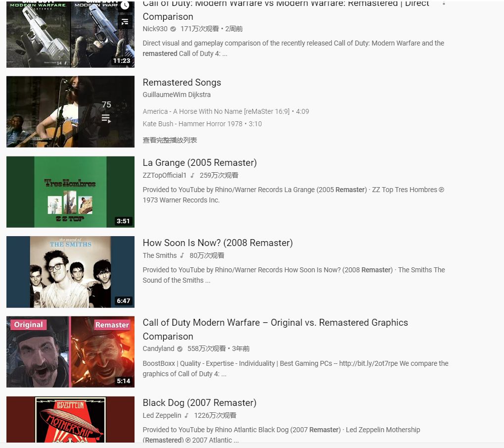The height and width of the screenshot is (448, 504).
Task: Open The Smiths How Soon Is Now thumbnail
Action: tap(70, 272)
